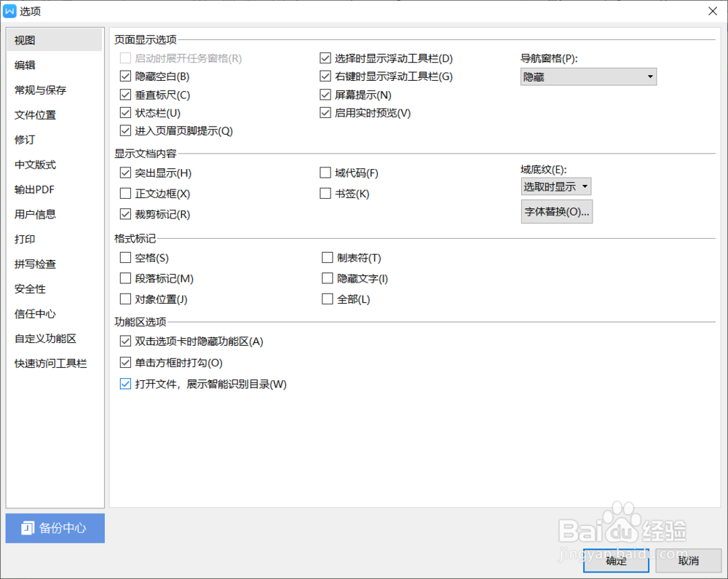Toggle 屏幕提示(N) checkbox
This screenshot has width=728, height=579.
point(325,95)
